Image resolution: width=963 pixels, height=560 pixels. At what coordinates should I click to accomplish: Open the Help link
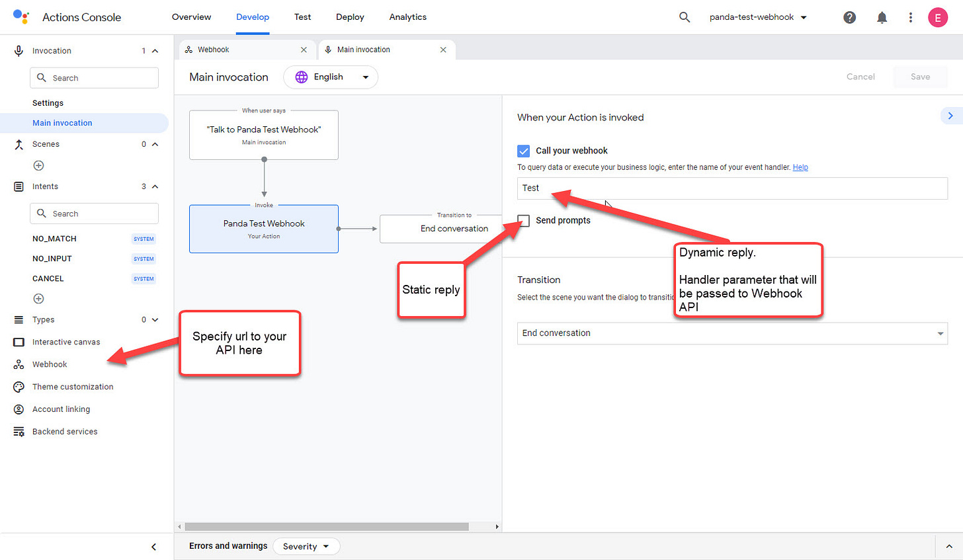pyautogui.click(x=800, y=167)
